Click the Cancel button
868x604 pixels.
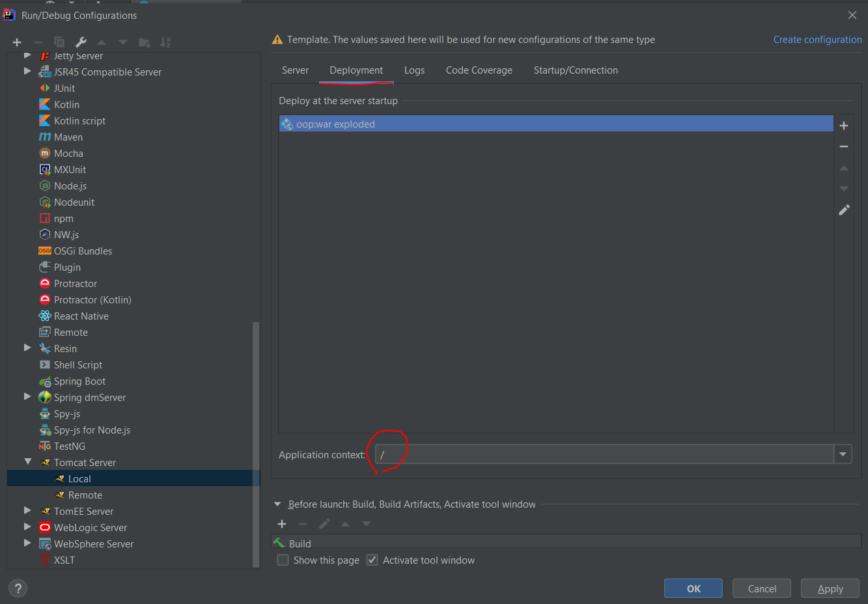[762, 588]
